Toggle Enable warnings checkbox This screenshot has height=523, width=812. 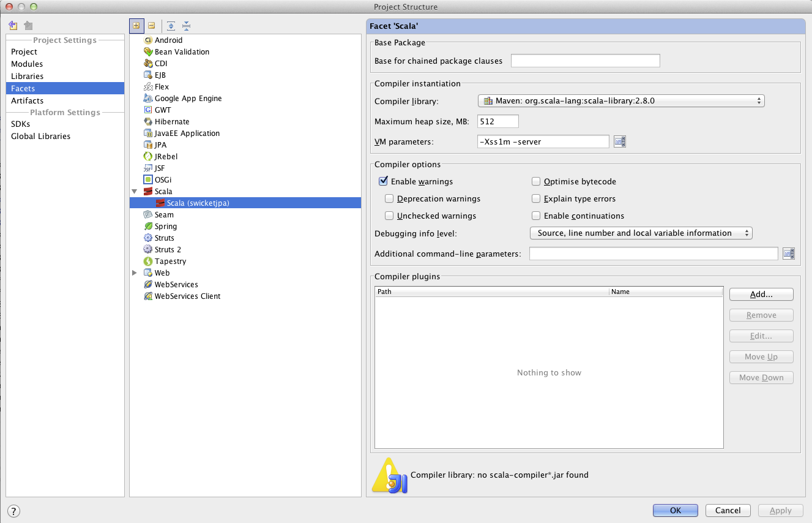(384, 181)
